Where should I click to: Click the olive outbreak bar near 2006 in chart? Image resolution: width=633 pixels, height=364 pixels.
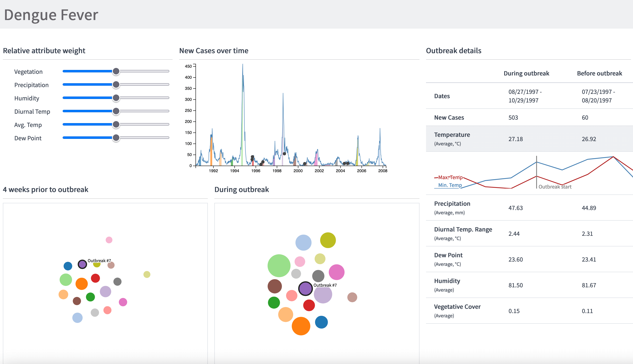[357, 156]
